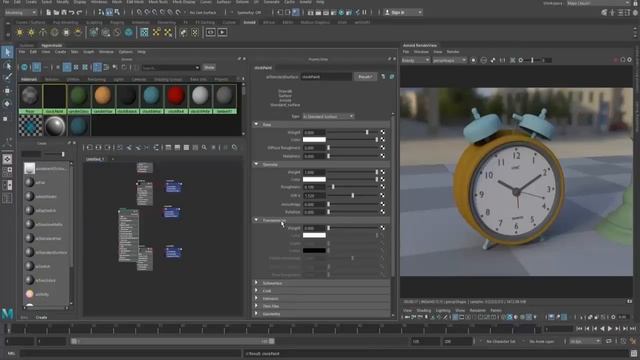The height and width of the screenshot is (360, 640).
Task: Open the Script Editor icon at bottom right
Action: [634, 353]
